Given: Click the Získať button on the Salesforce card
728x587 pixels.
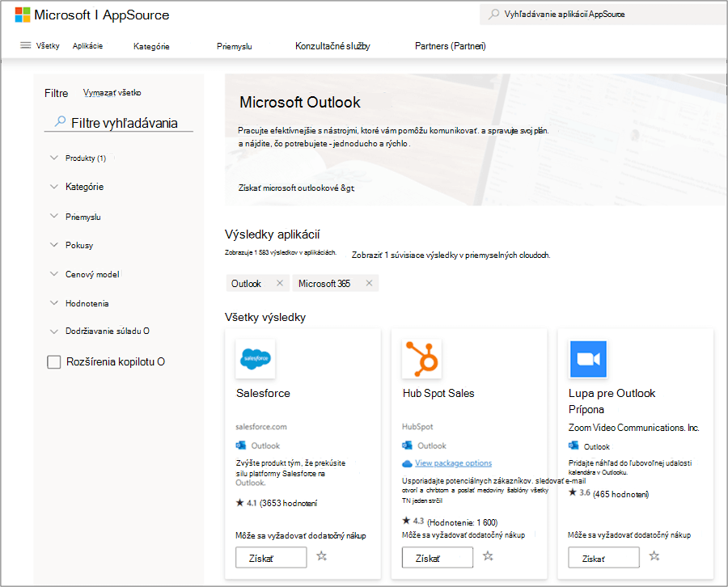Looking at the screenshot, I should coord(271,557).
